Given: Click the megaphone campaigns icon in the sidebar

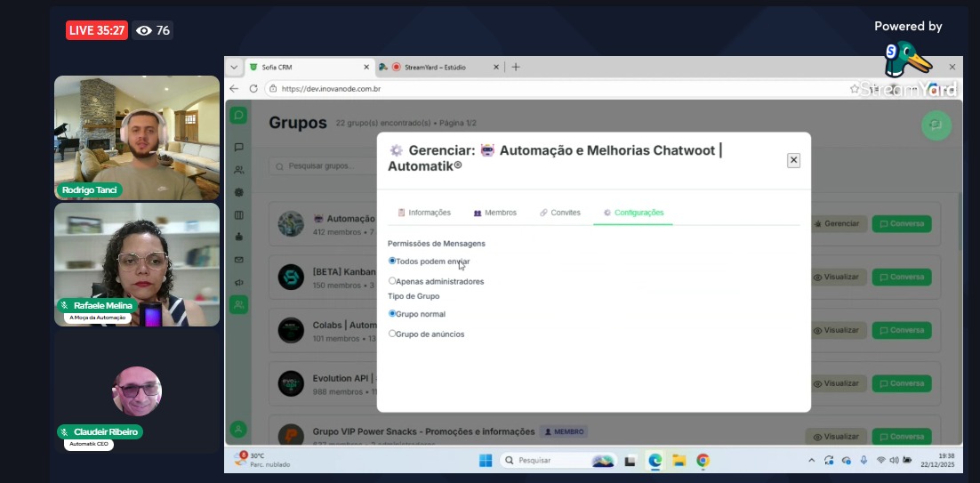Looking at the screenshot, I should [x=238, y=282].
